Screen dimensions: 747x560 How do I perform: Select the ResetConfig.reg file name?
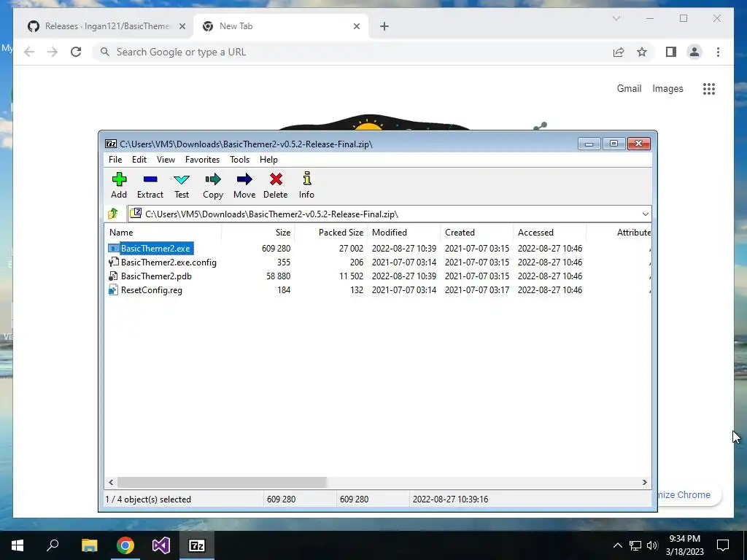point(152,290)
